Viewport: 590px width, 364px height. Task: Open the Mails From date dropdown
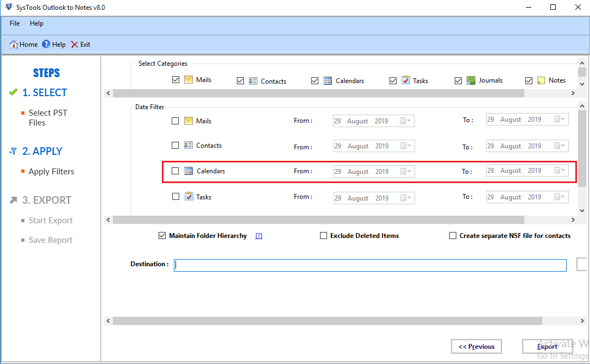(x=406, y=121)
